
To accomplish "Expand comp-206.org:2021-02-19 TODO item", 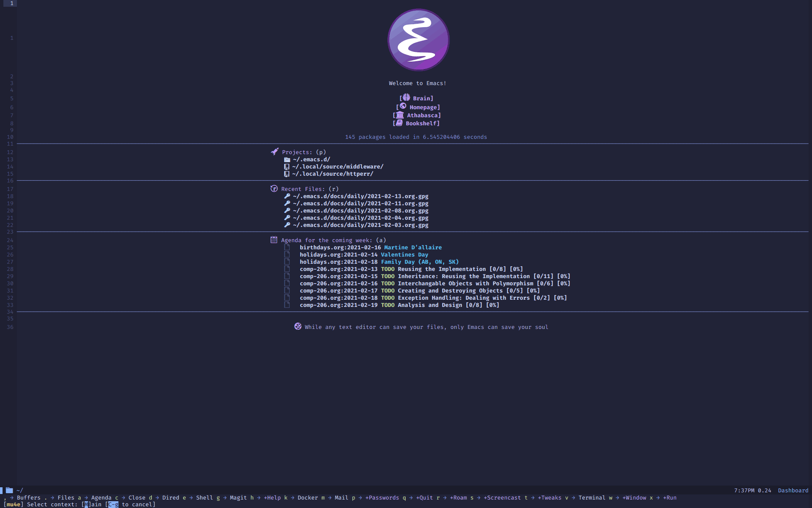I will pyautogui.click(x=399, y=305).
